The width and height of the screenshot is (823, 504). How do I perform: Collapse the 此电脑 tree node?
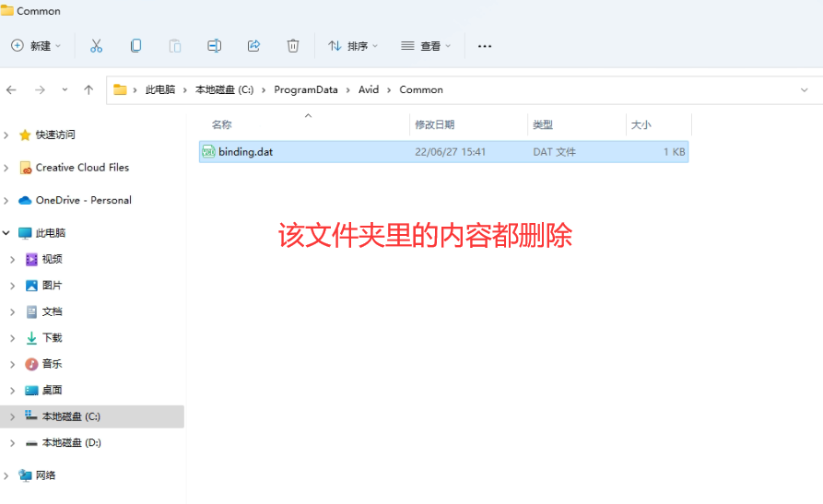pos(7,233)
